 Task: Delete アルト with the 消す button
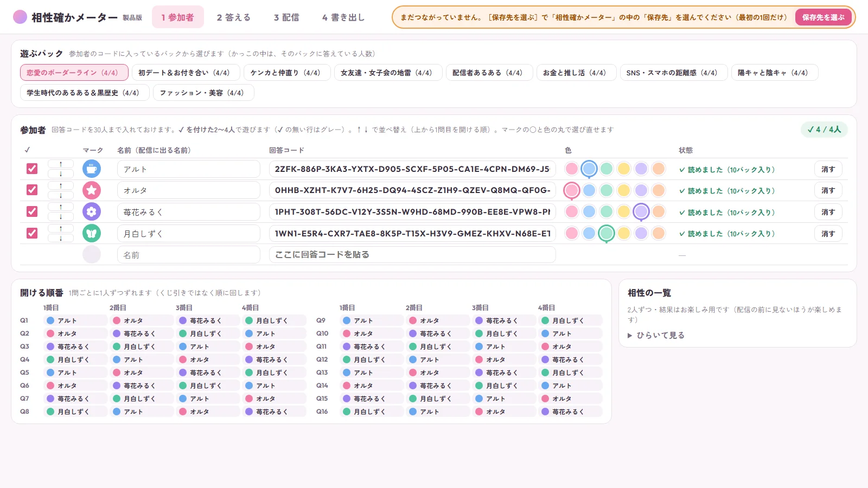point(828,169)
